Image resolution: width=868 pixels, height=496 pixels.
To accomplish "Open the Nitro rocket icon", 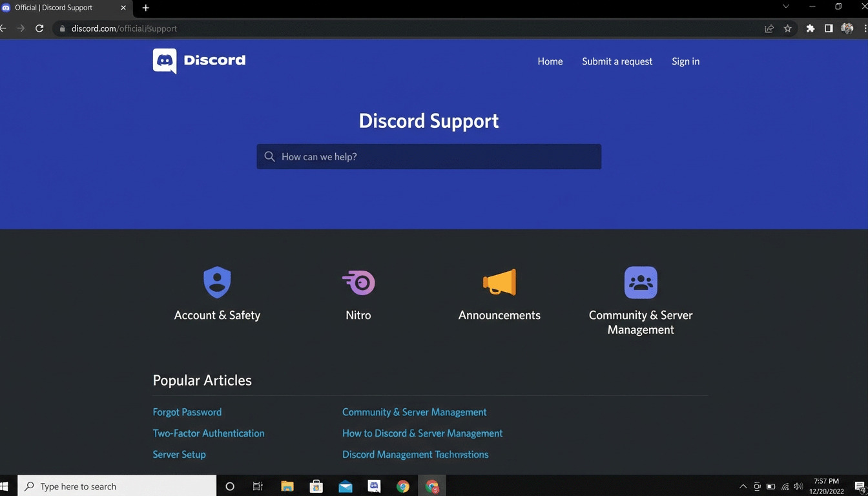I will coord(358,282).
